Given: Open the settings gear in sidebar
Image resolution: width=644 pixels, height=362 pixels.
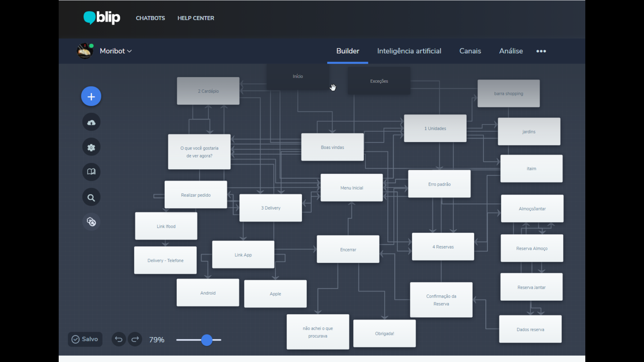Looking at the screenshot, I should (x=91, y=147).
